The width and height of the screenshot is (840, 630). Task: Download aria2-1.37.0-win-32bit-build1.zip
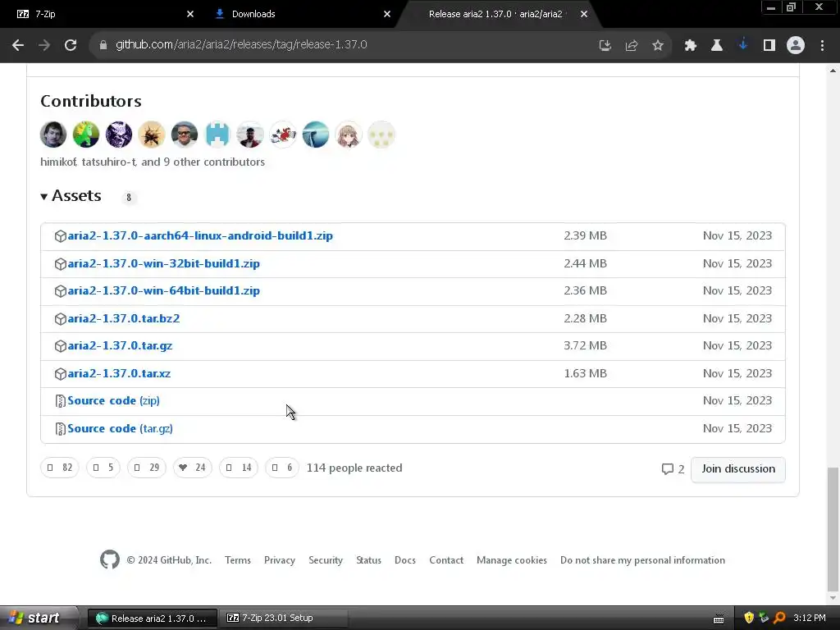pos(163,263)
